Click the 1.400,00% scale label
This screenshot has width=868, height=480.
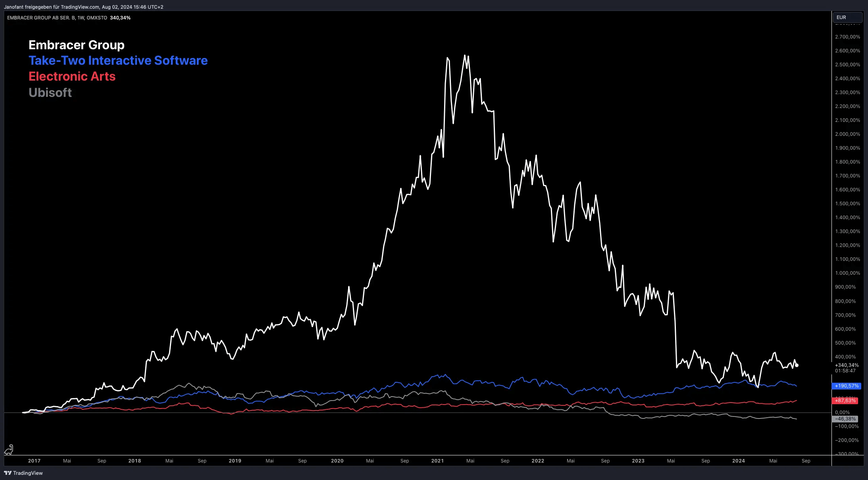coord(847,218)
